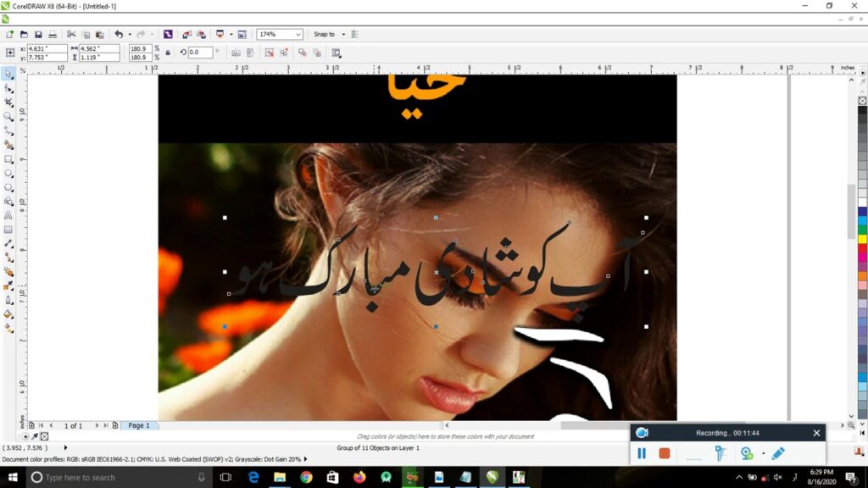Expand the undo history dropdown arrow
Image resolution: width=868 pixels, height=488 pixels.
[x=130, y=34]
